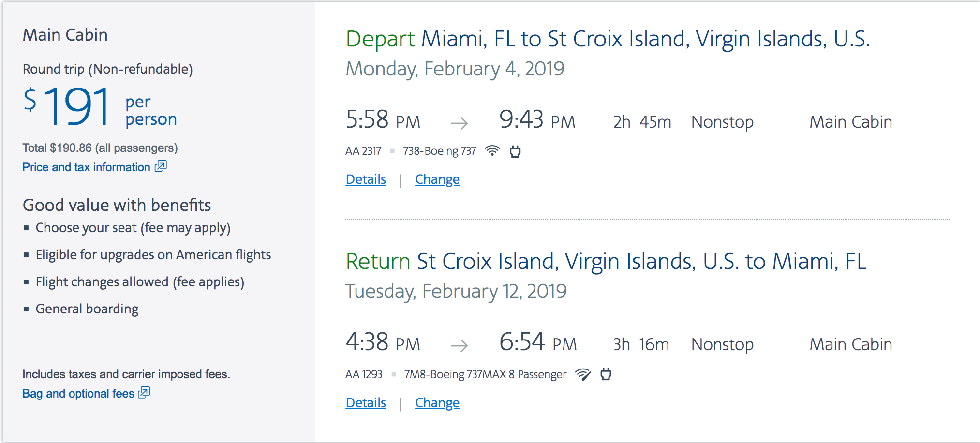Click the power outlet icon for AA 2317

click(515, 151)
